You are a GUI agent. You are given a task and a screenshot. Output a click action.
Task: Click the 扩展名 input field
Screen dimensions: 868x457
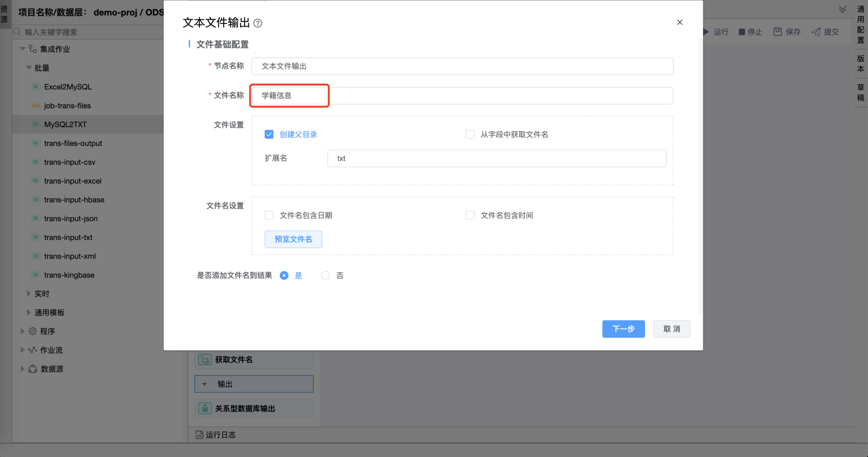pos(496,158)
